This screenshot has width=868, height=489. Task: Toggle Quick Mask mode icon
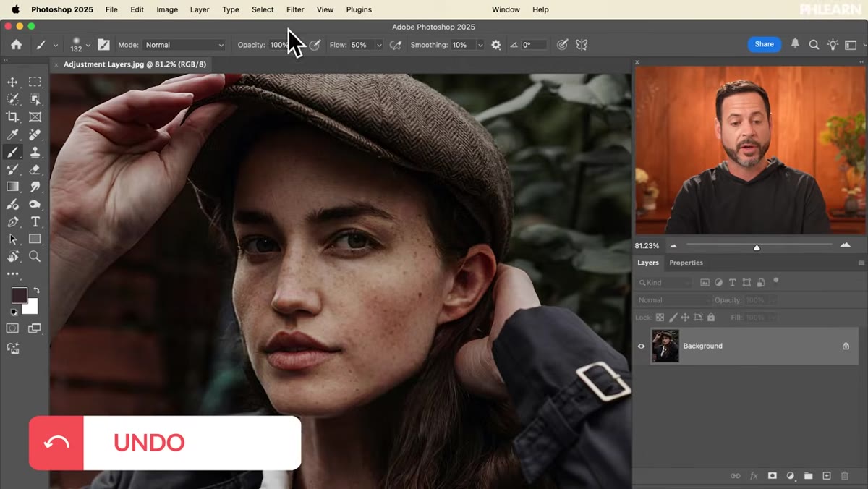coord(12,328)
